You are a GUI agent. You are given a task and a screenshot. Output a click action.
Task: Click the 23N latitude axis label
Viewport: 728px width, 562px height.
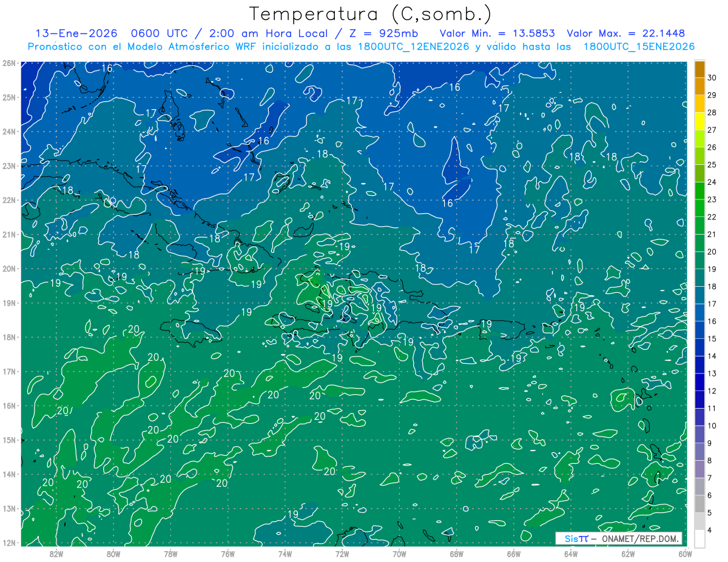8,166
